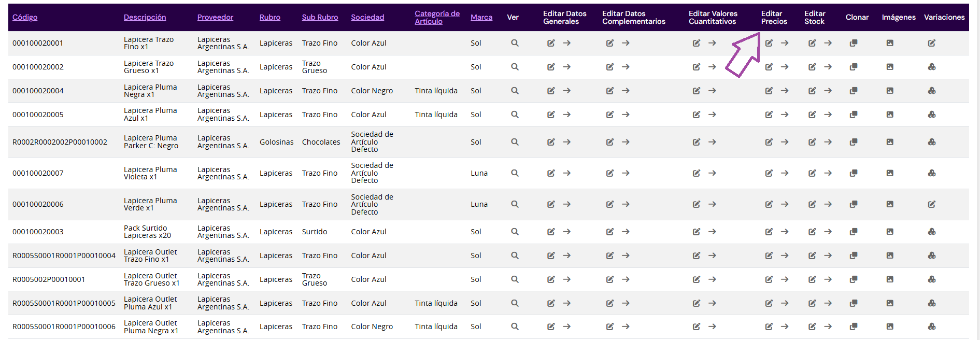Screen dimensions: 980x340
Task: Edit quantitative values pencil for 000100020003
Action: coord(697,232)
